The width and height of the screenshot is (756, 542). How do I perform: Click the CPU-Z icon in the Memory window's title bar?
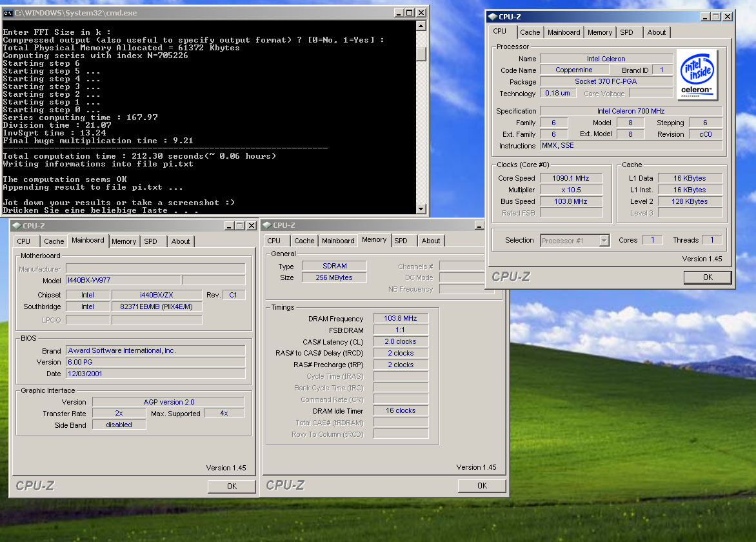pyautogui.click(x=266, y=225)
